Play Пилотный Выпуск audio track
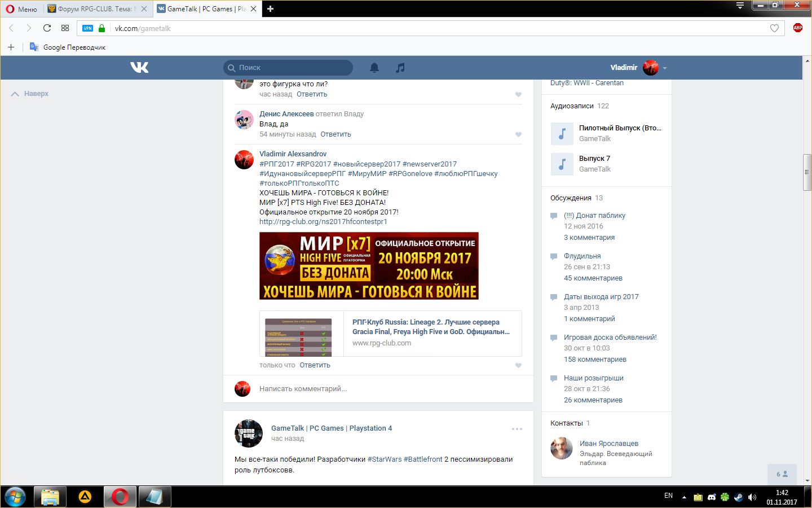 click(x=562, y=134)
